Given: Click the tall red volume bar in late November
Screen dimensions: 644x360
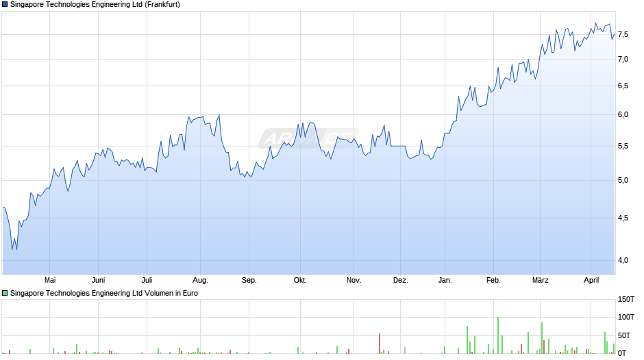Looking at the screenshot, I should tap(380, 344).
